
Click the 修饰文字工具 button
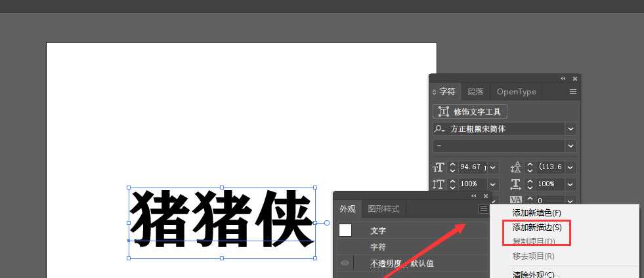point(470,111)
